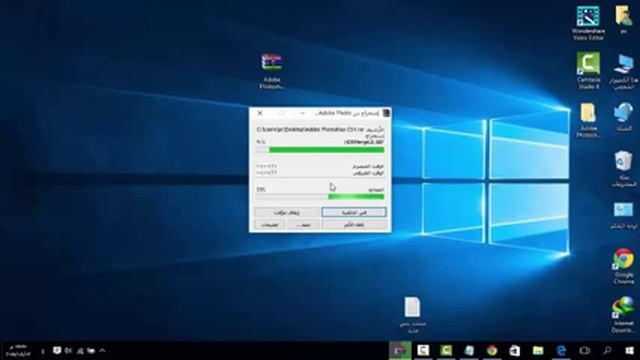
Task: Open File Explorer from the taskbar
Action: [538, 351]
